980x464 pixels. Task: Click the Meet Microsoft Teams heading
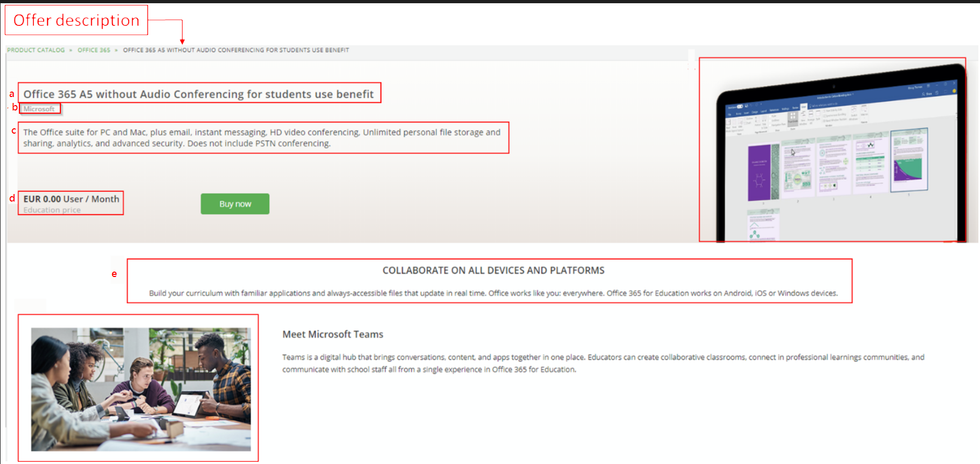coord(333,334)
